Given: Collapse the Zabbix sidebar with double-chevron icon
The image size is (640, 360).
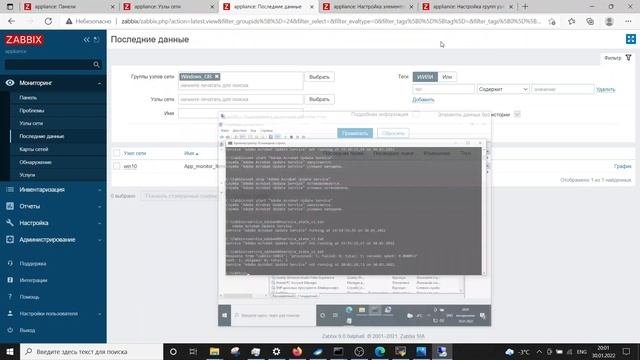Looking at the screenshot, I should point(87,40).
